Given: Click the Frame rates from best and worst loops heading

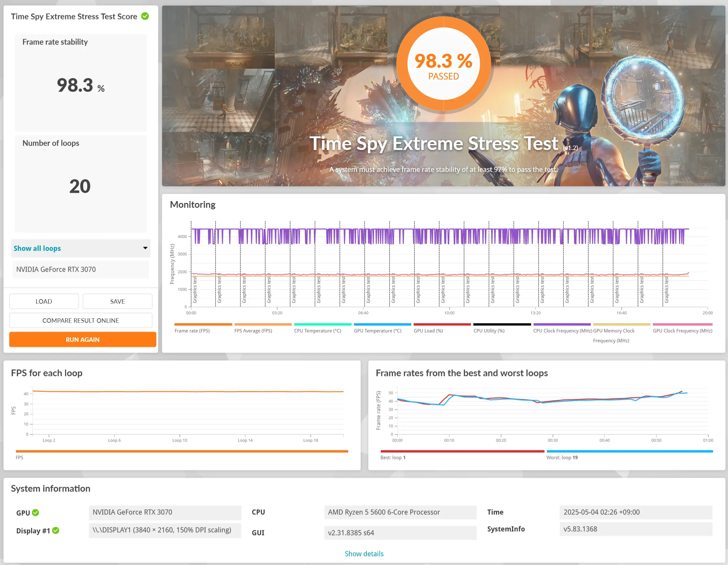Looking at the screenshot, I should tap(462, 373).
